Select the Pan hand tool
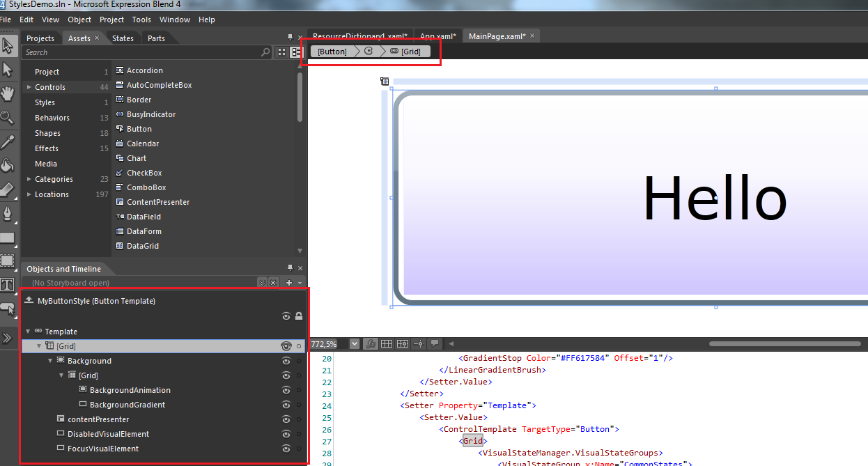868x466 pixels. tap(8, 94)
